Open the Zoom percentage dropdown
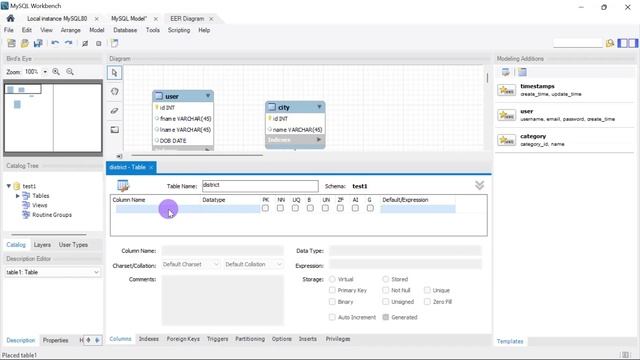The width and height of the screenshot is (640, 360). [45, 72]
